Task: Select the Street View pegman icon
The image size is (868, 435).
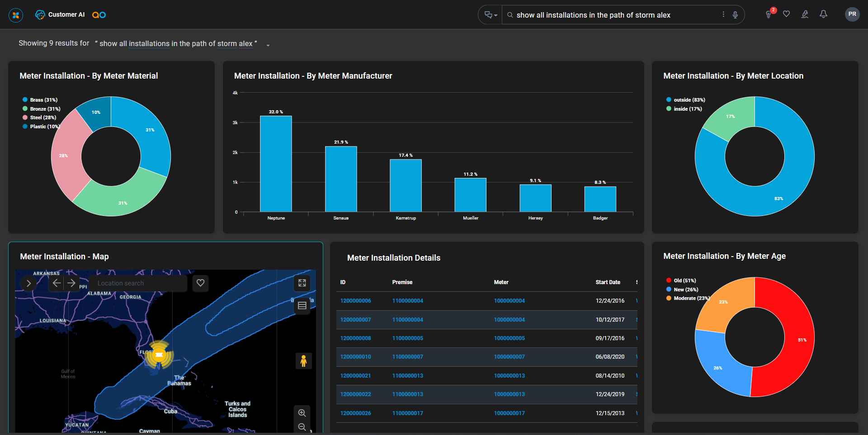Action: (303, 360)
